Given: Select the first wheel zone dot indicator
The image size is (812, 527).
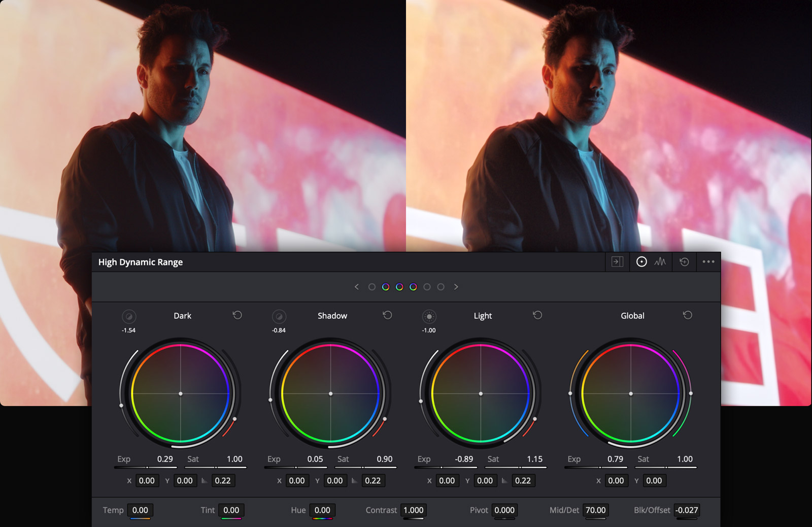Looking at the screenshot, I should click(372, 286).
